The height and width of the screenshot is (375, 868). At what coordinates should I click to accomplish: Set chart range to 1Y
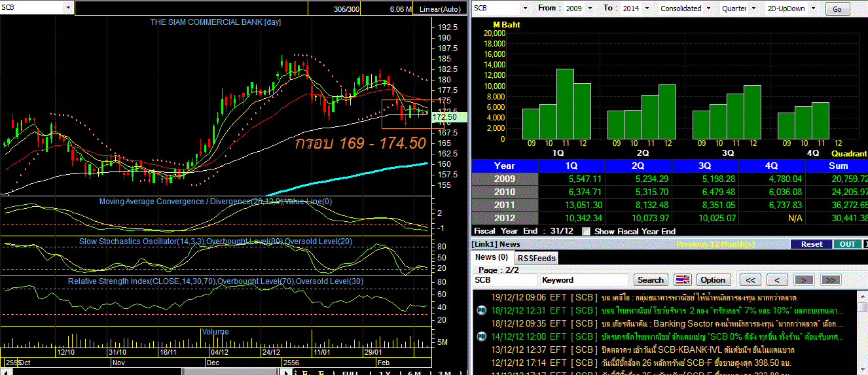click(x=386, y=372)
